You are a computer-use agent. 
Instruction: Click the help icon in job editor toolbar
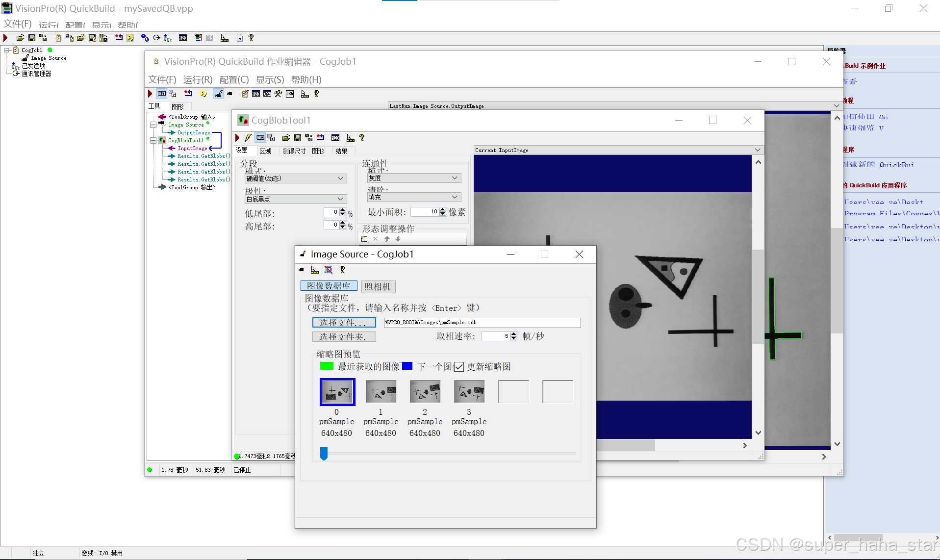point(316,94)
